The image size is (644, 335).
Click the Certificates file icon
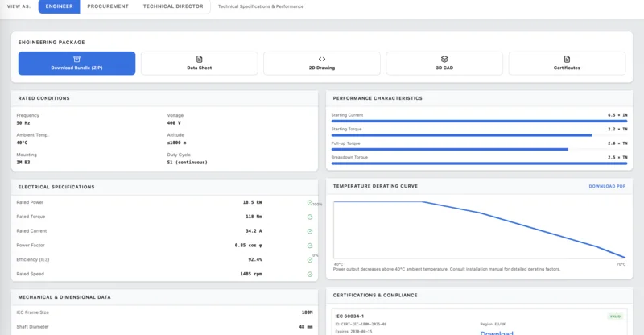coord(567,59)
